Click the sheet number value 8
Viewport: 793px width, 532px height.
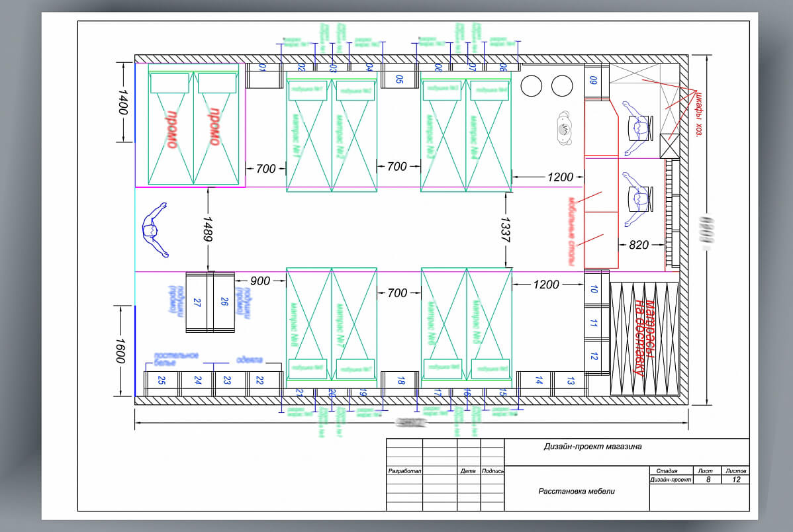point(708,480)
